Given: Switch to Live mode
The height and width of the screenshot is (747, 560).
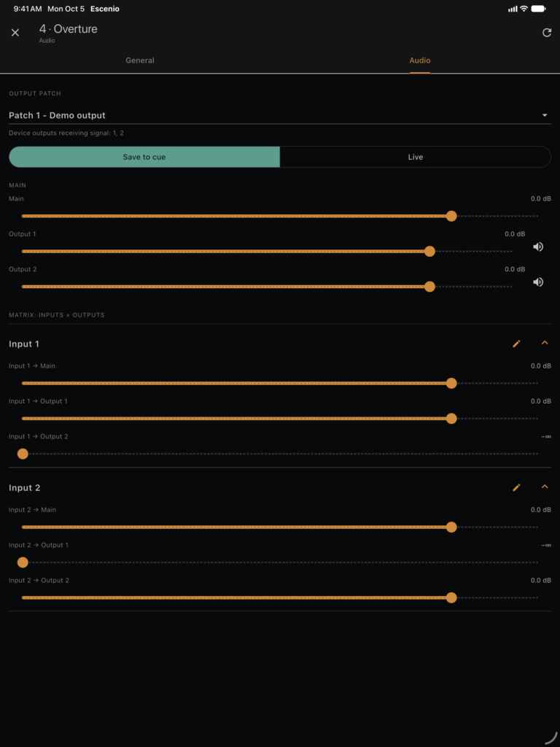Looking at the screenshot, I should tap(415, 157).
